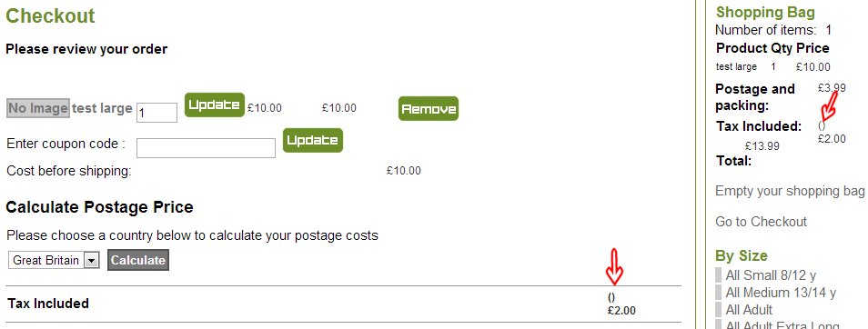
Task: Click test large in the shopping bag
Action: coord(736,67)
